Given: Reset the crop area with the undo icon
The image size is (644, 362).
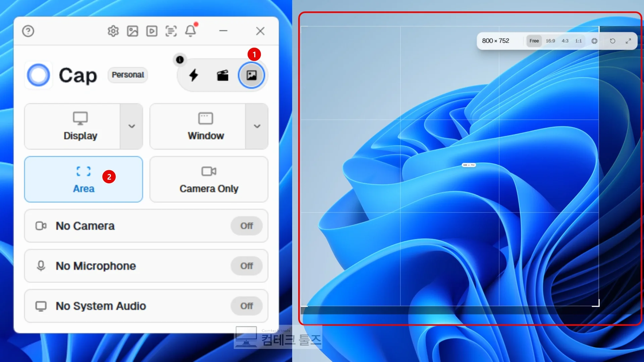Looking at the screenshot, I should 612,41.
